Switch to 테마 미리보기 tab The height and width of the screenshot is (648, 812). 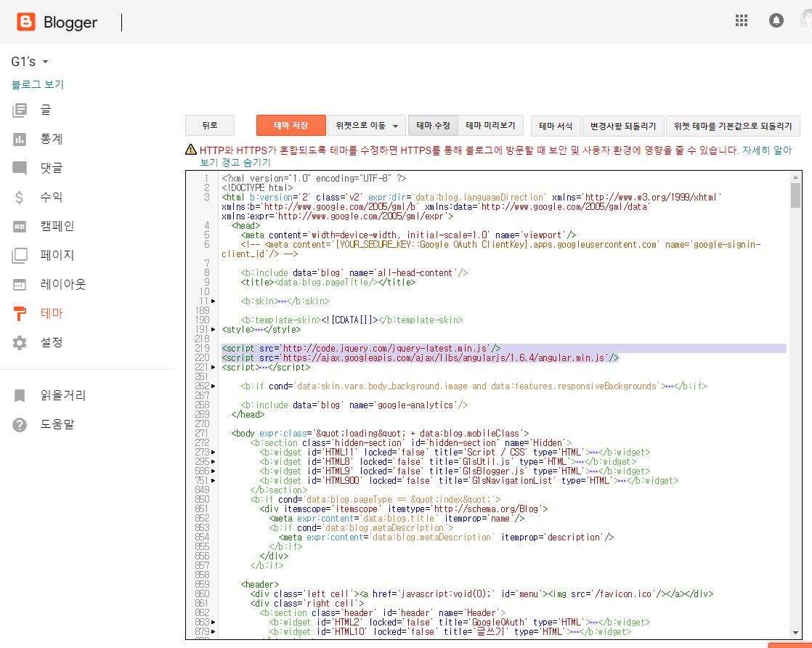[490, 126]
